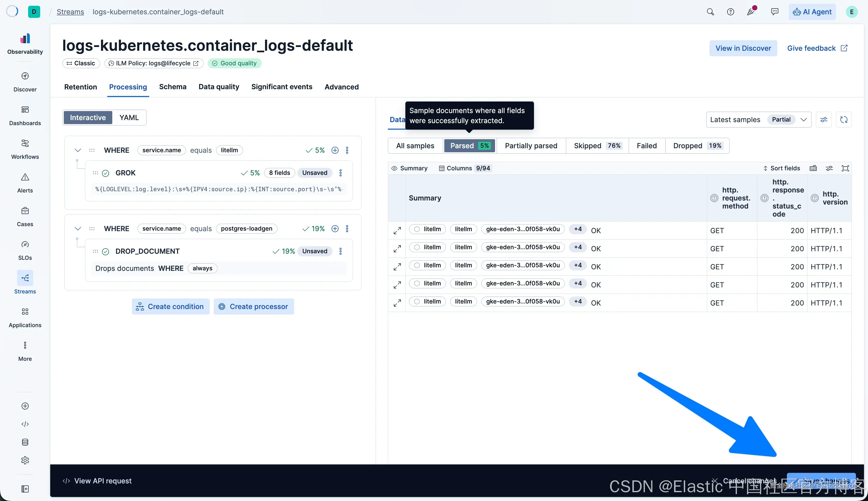Image resolution: width=868 pixels, height=501 pixels.
Task: Refresh the data preview samples
Action: (844, 120)
